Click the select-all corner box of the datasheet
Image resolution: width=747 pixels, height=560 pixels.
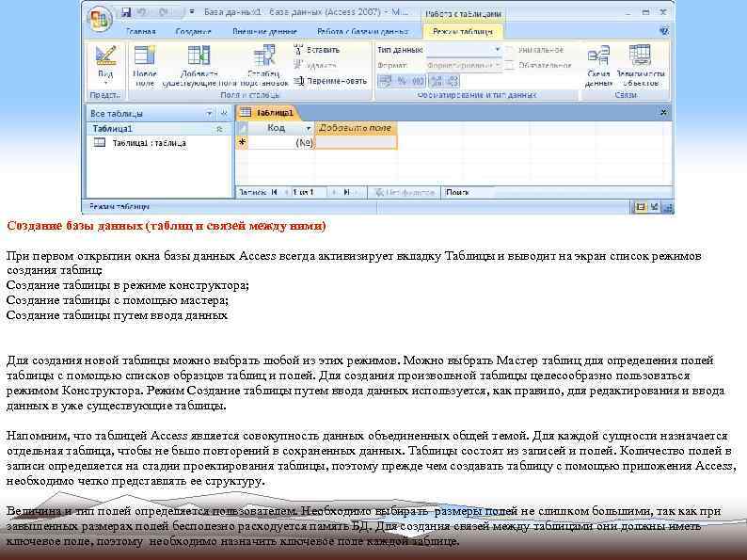(x=243, y=128)
